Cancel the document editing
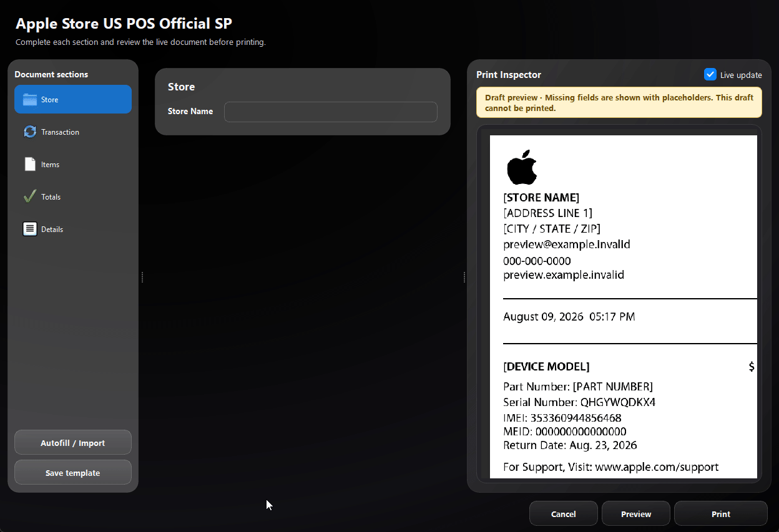The height and width of the screenshot is (532, 779). click(x=564, y=514)
